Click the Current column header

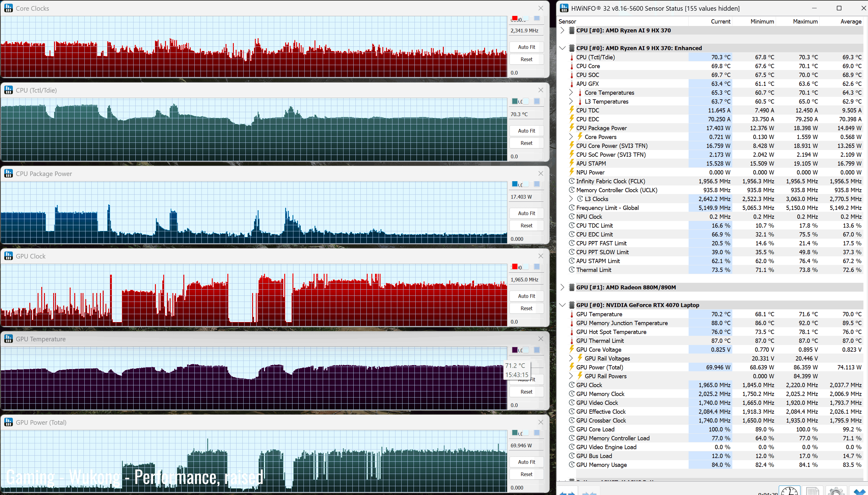click(x=710, y=21)
